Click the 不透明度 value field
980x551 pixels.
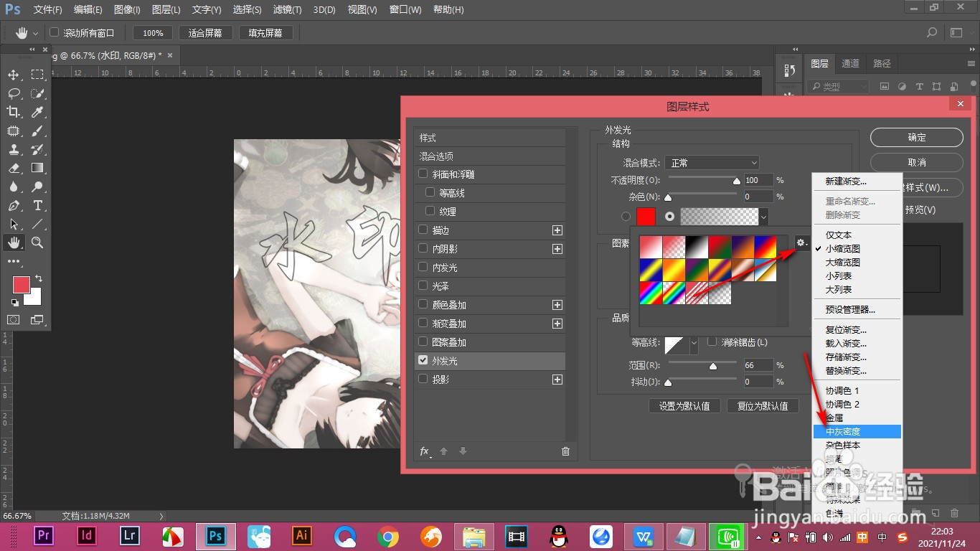click(758, 180)
